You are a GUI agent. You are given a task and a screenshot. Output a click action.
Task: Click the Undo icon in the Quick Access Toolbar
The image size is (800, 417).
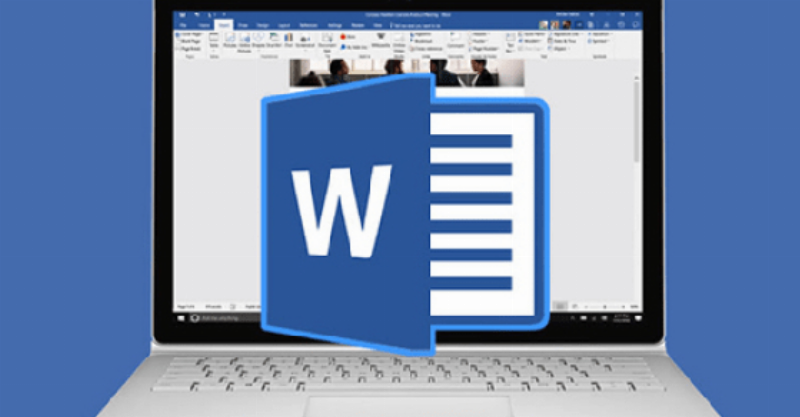197,15
